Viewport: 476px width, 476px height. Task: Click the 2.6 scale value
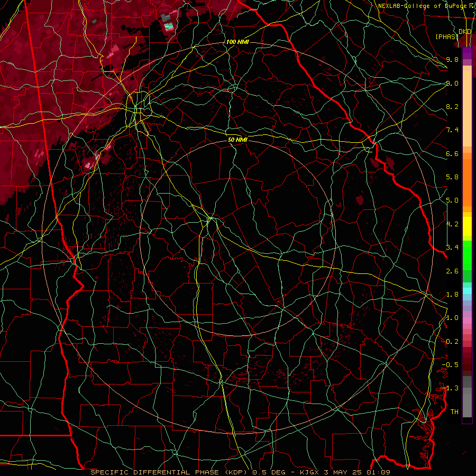pos(452,271)
